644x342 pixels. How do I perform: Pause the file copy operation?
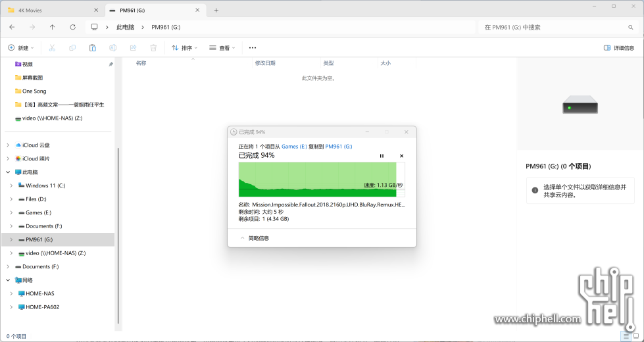(382, 156)
